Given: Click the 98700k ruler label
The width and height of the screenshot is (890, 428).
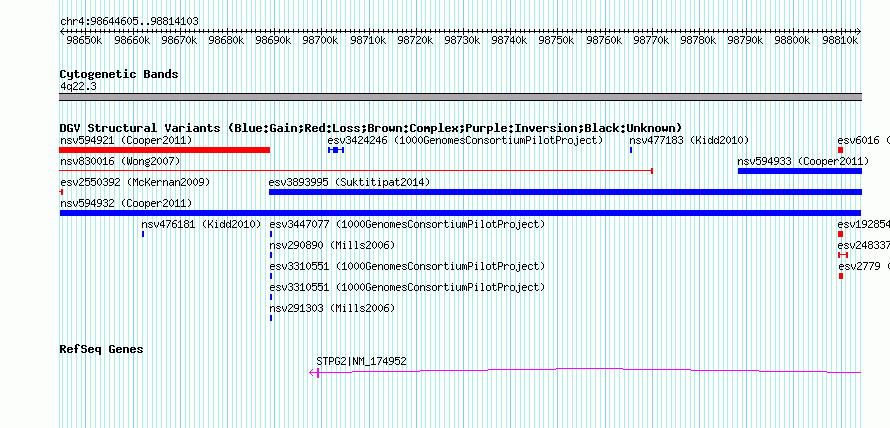Looking at the screenshot, I should click(321, 40).
